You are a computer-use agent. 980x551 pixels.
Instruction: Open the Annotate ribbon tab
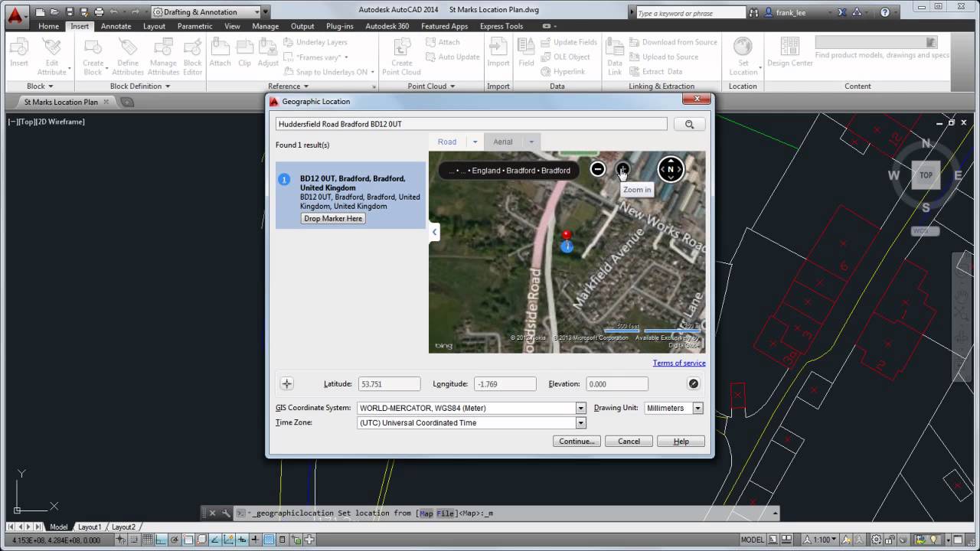tap(116, 26)
